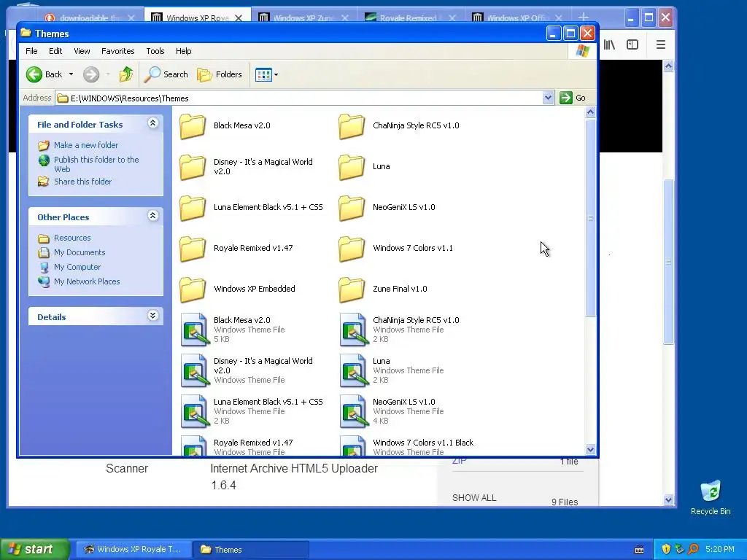Click SHOW ALL files link in browser

pyautogui.click(x=474, y=497)
